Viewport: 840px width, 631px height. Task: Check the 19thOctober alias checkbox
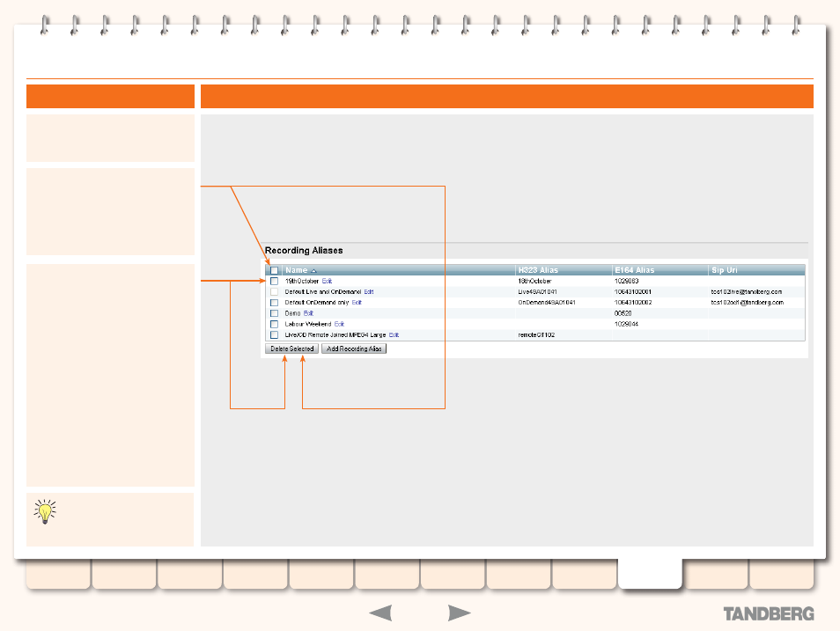click(275, 282)
